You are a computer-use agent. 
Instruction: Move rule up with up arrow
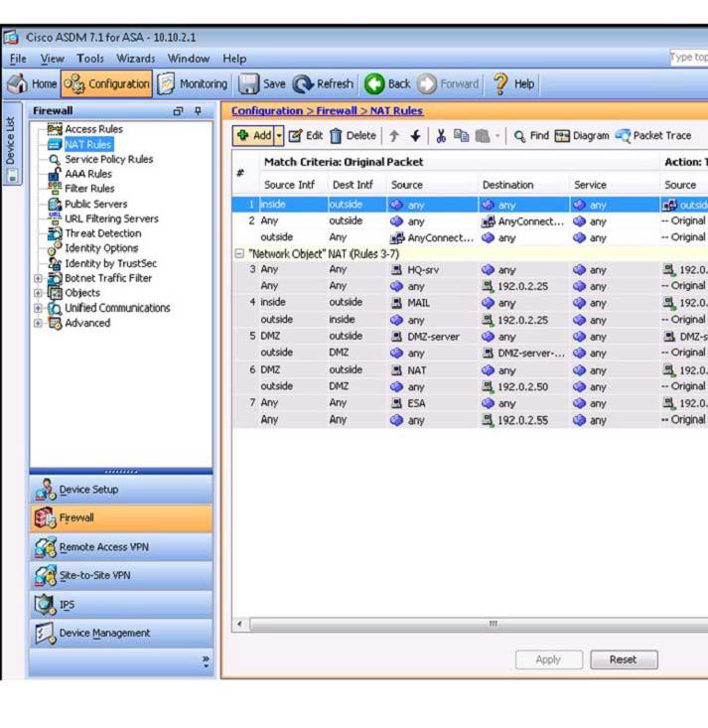394,136
